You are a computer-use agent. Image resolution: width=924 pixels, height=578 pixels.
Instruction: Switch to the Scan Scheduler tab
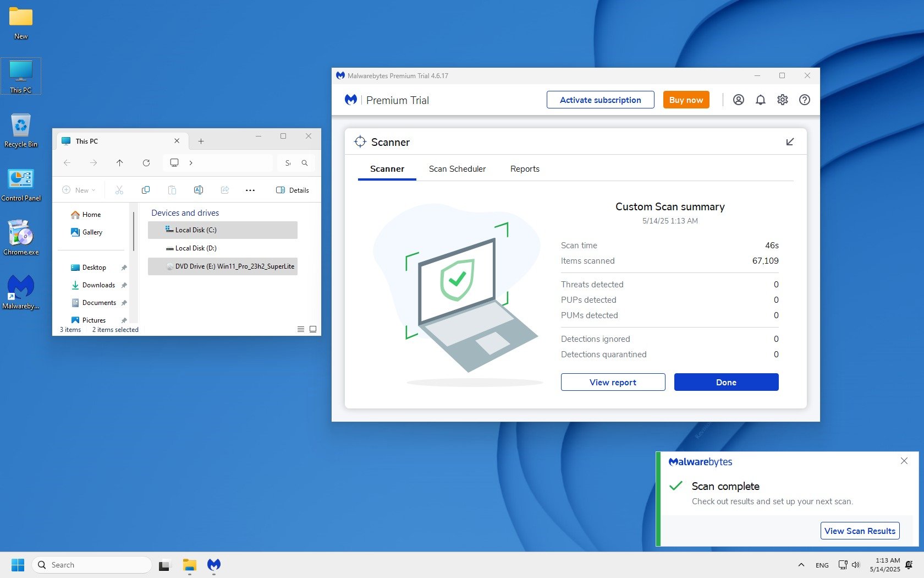457,169
